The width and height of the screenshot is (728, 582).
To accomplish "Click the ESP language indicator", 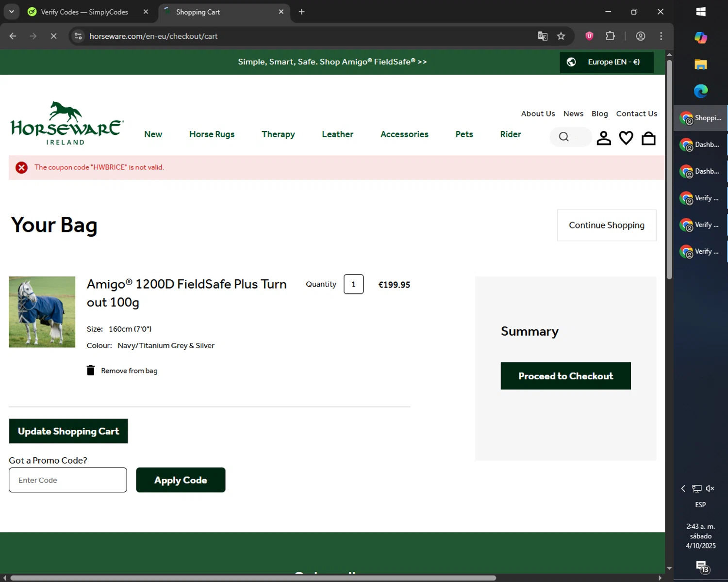I will coord(700,505).
